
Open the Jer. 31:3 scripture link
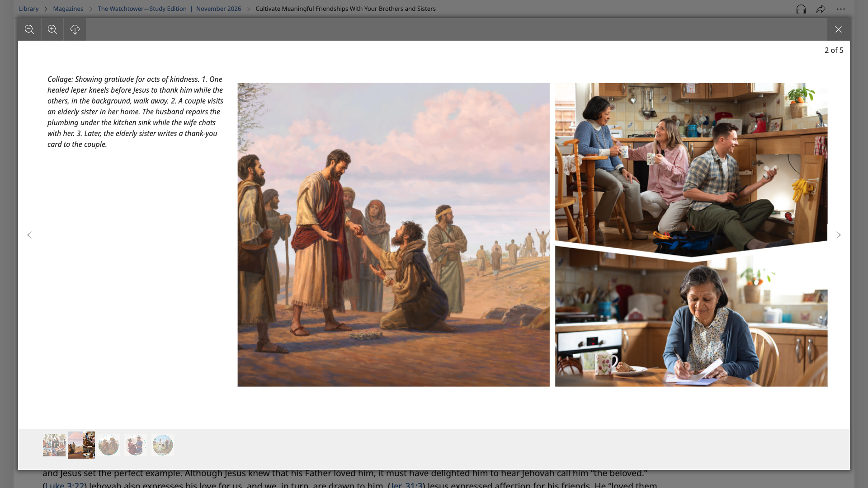tap(407, 485)
